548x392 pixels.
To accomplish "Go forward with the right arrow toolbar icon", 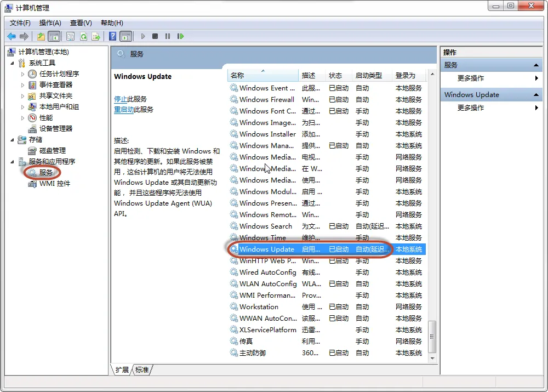I will (x=24, y=36).
